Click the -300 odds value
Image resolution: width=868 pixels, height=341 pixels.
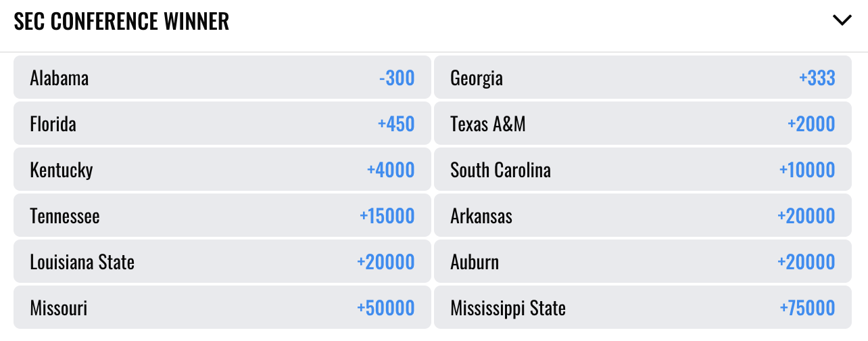click(x=397, y=78)
